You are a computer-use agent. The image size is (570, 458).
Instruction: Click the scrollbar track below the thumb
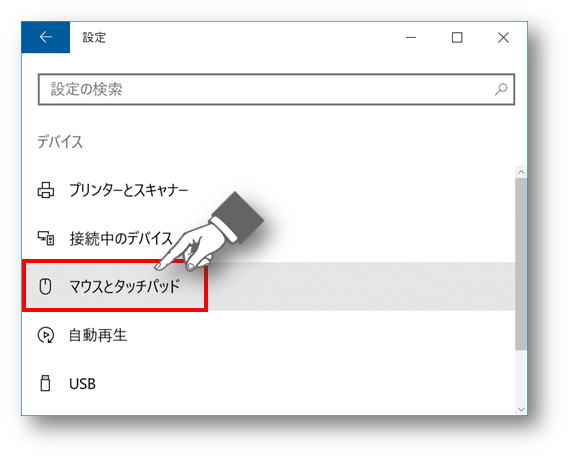pyautogui.click(x=521, y=377)
